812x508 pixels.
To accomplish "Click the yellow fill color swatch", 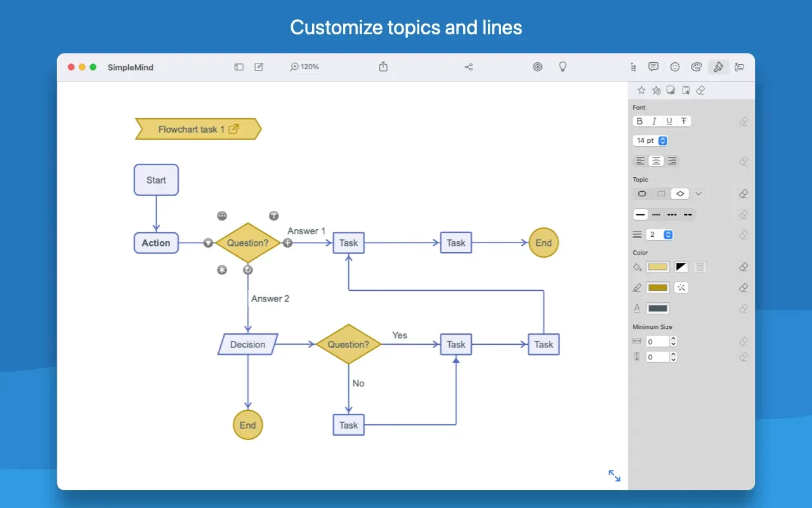I will pos(657,267).
